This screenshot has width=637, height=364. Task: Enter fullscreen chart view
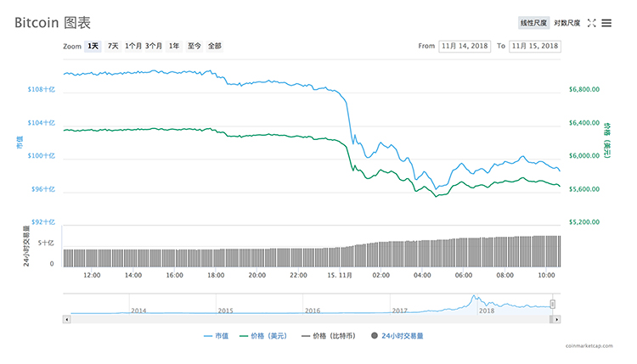(x=591, y=23)
